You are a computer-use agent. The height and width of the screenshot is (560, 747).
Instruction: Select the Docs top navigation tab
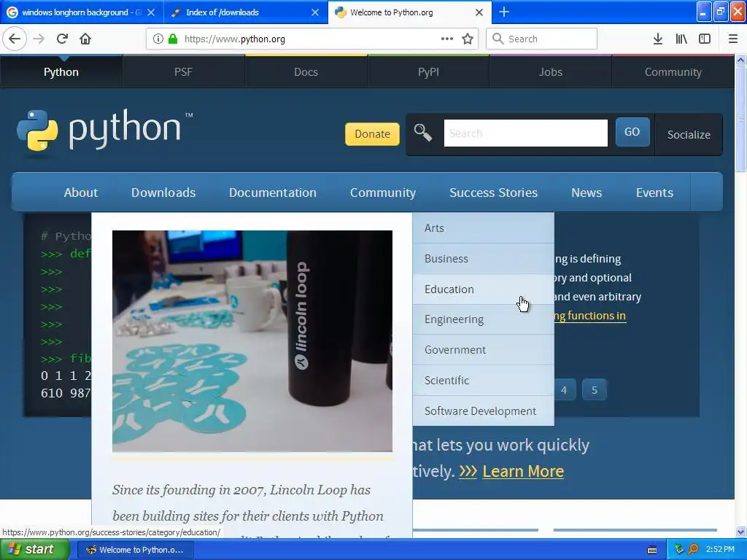point(306,72)
